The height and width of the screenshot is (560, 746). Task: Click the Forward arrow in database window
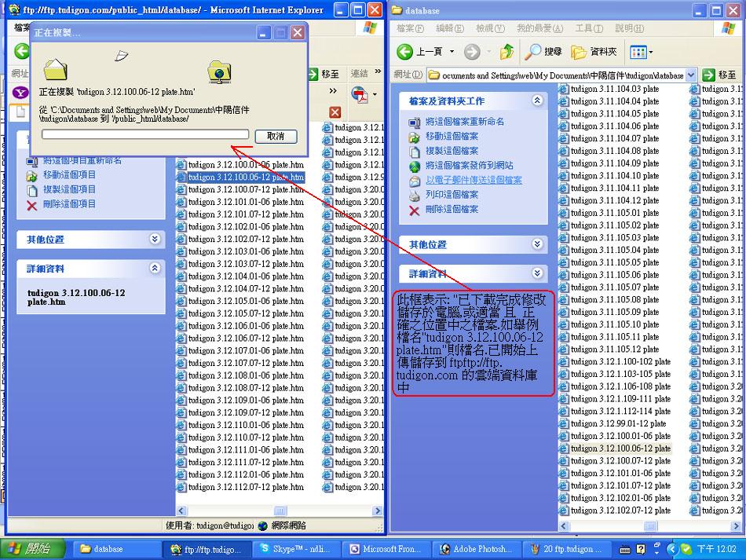point(472,51)
